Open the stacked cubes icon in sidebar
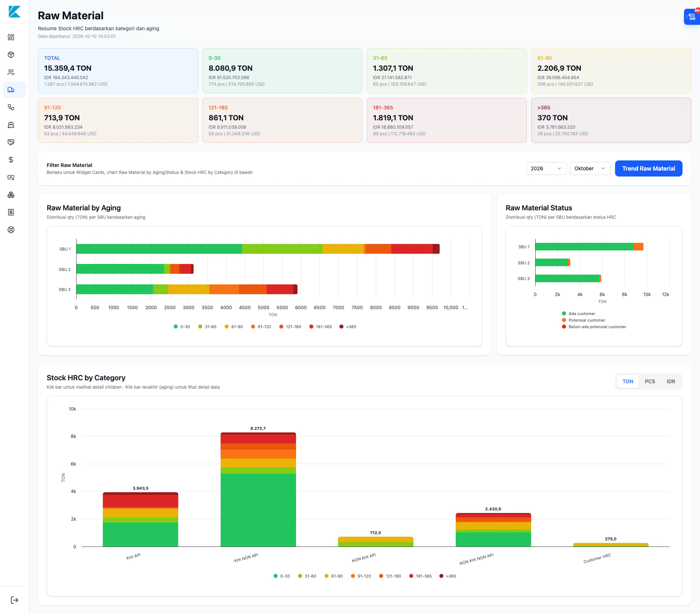The width and height of the screenshot is (700, 614). 11,195
